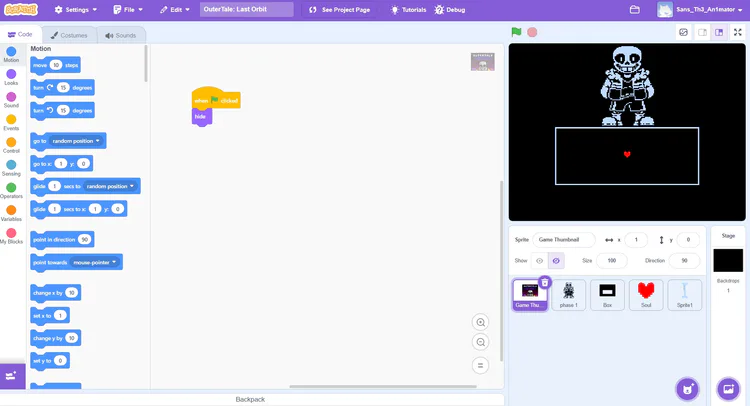Click the sprite x position field
This screenshot has height=406, width=750.
pyautogui.click(x=636, y=240)
